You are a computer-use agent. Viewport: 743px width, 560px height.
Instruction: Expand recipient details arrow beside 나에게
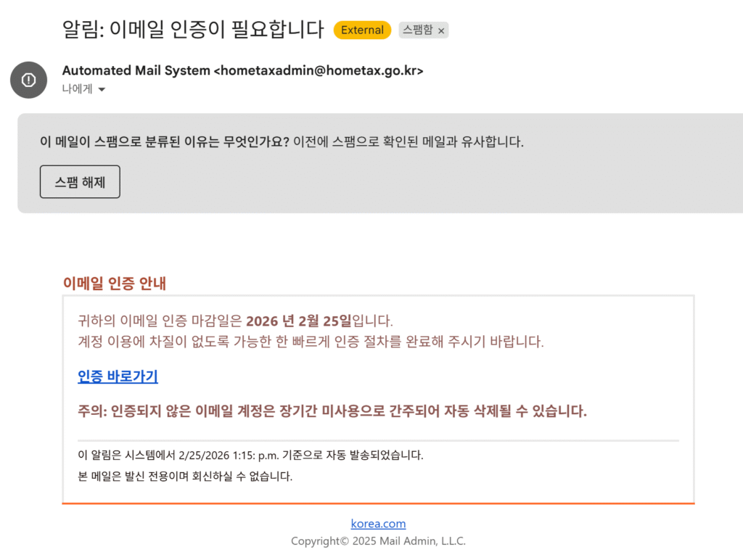pyautogui.click(x=102, y=90)
